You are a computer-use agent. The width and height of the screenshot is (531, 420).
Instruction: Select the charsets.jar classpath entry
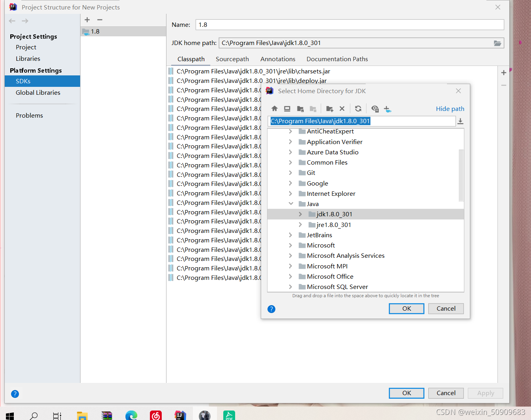(x=253, y=71)
